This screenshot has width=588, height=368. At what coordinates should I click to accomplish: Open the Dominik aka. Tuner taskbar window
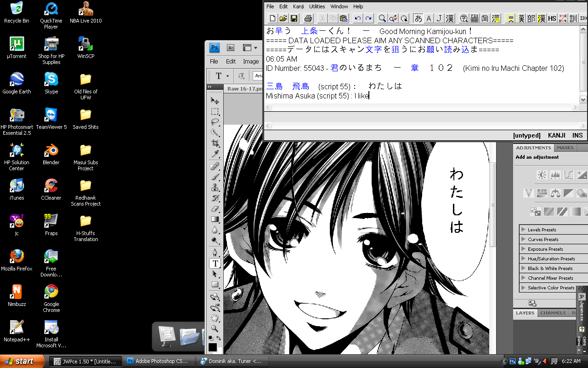coord(232,361)
